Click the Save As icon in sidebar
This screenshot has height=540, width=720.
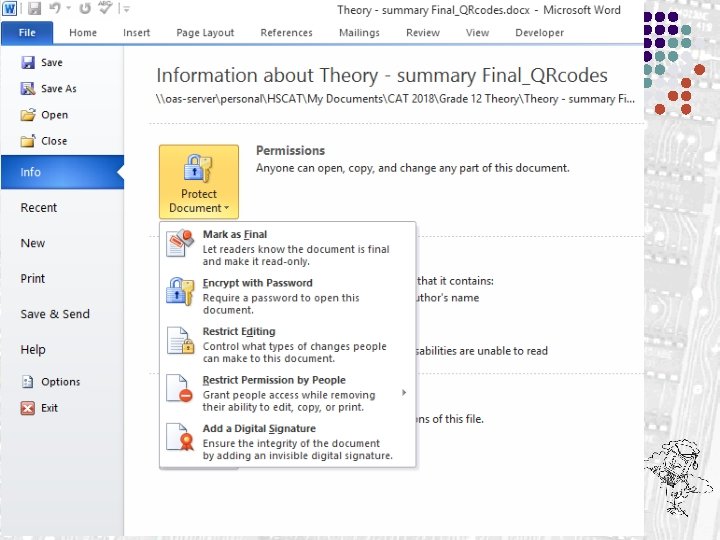tap(28, 88)
